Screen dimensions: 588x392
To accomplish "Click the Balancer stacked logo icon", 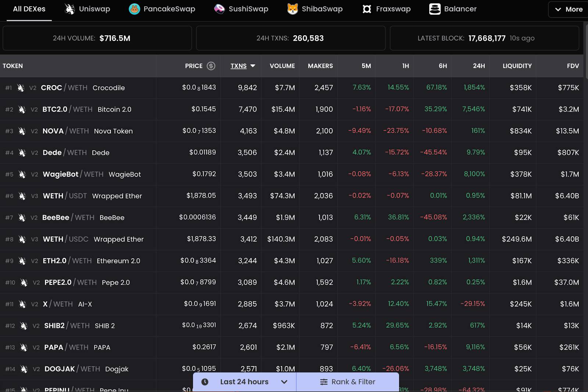I will click(x=435, y=9).
